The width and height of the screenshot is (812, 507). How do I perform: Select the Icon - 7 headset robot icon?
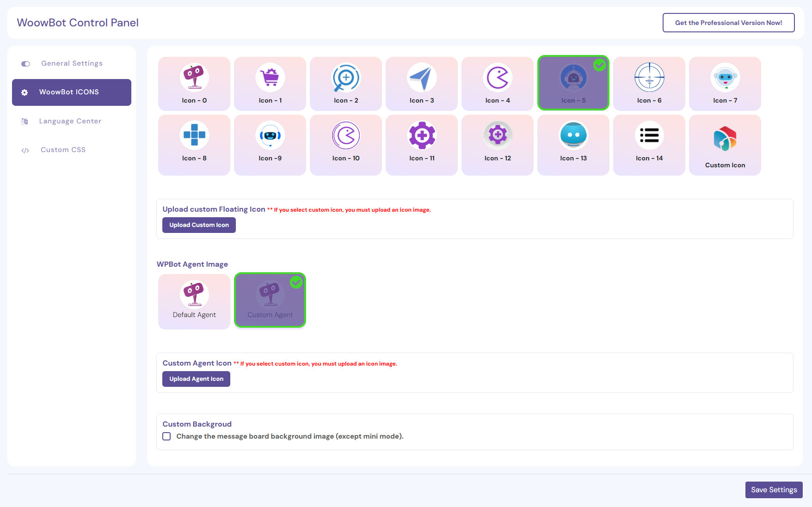[x=725, y=84]
